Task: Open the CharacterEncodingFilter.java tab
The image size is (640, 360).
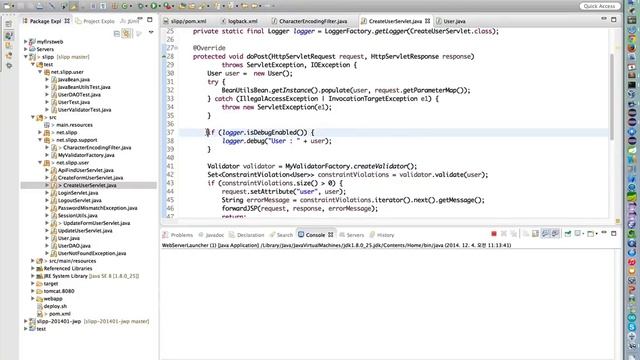Action: pos(309,21)
